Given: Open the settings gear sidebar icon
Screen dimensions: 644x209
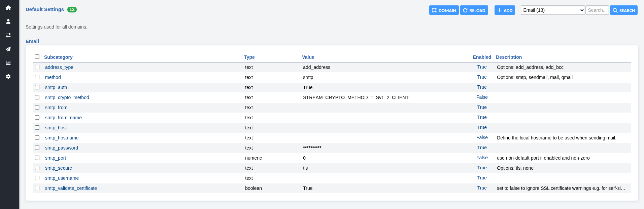Looking at the screenshot, I should 8,77.
